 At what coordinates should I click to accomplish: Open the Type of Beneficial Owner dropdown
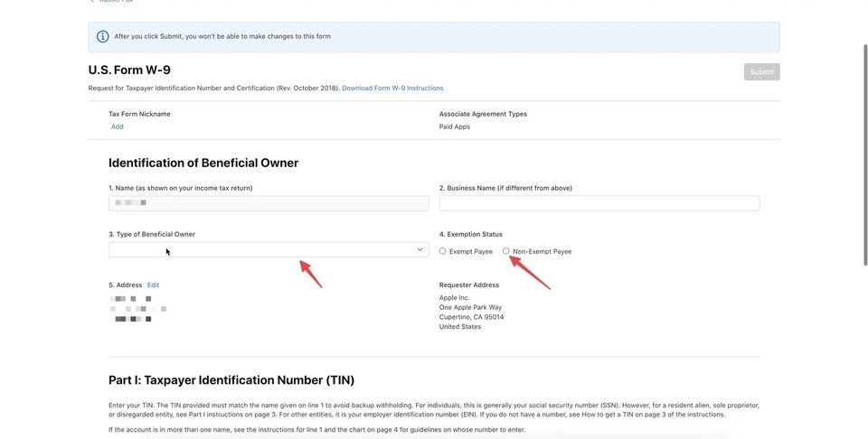269,249
